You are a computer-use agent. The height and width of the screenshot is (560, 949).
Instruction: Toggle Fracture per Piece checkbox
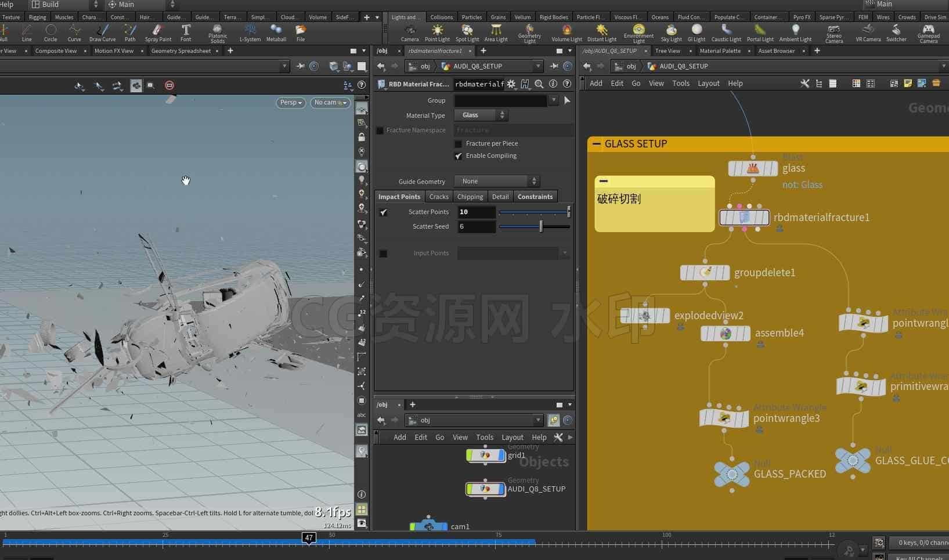[458, 144]
